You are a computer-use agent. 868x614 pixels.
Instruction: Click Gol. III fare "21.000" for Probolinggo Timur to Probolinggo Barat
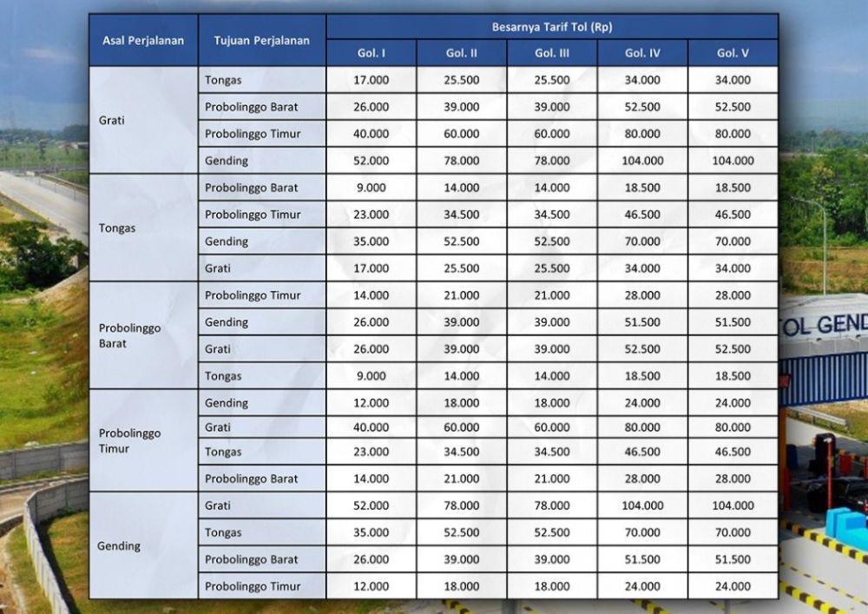click(552, 479)
